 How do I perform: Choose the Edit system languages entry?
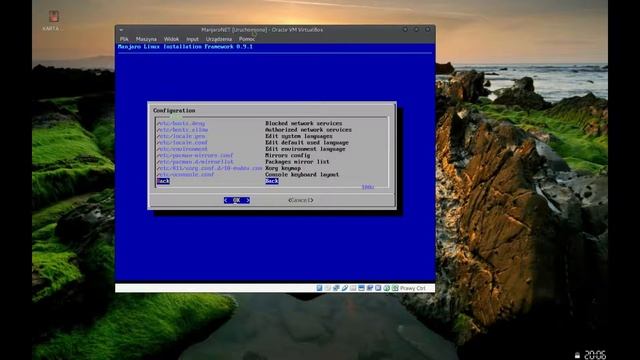coord(245,136)
